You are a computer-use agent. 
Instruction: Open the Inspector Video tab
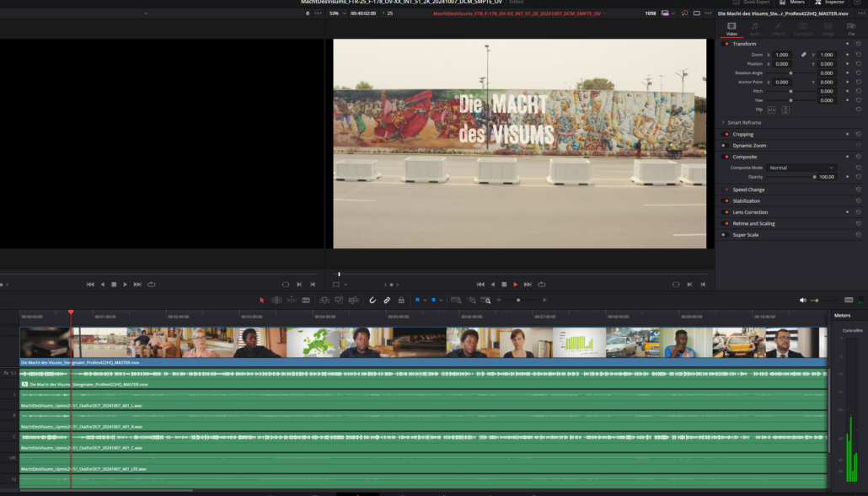[731, 29]
